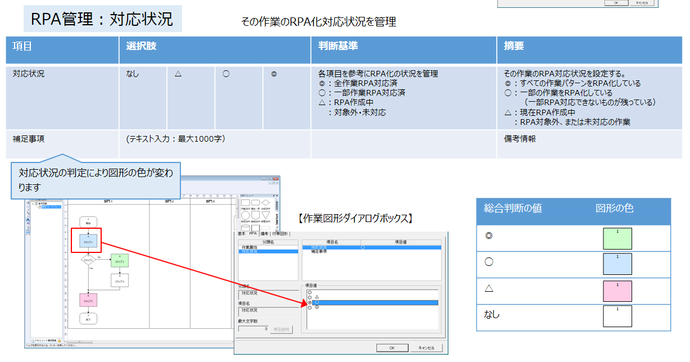Click the 選択肢 table header
Screen dimensions: 690x362
pyautogui.click(x=215, y=50)
